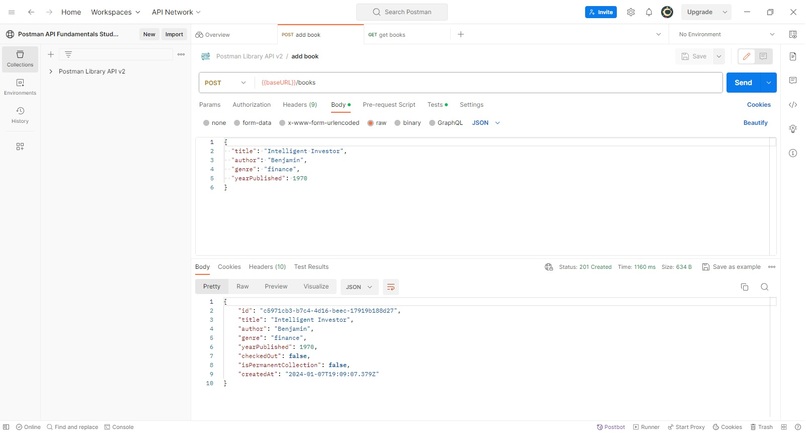The height and width of the screenshot is (433, 806).
Task: Copy the response body
Action: (744, 287)
